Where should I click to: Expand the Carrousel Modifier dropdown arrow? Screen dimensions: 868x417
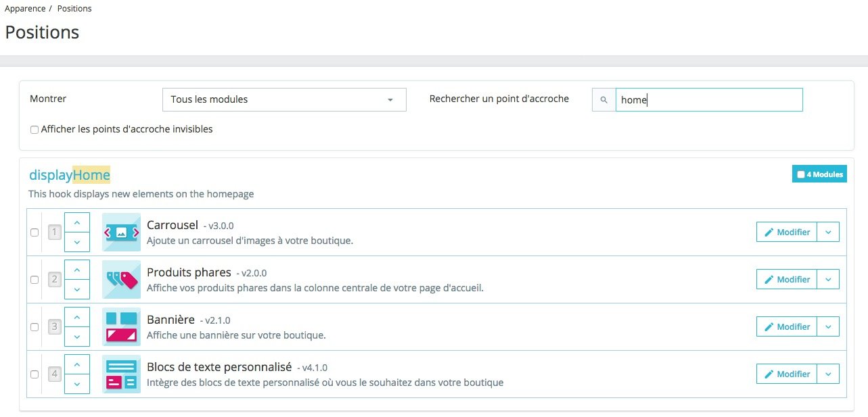(x=828, y=232)
